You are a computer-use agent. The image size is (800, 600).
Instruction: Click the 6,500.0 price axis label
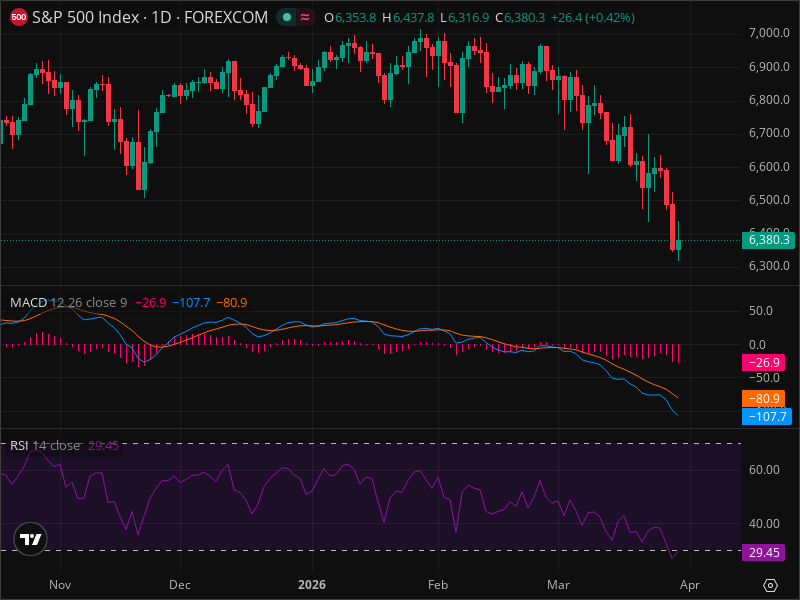click(x=769, y=199)
